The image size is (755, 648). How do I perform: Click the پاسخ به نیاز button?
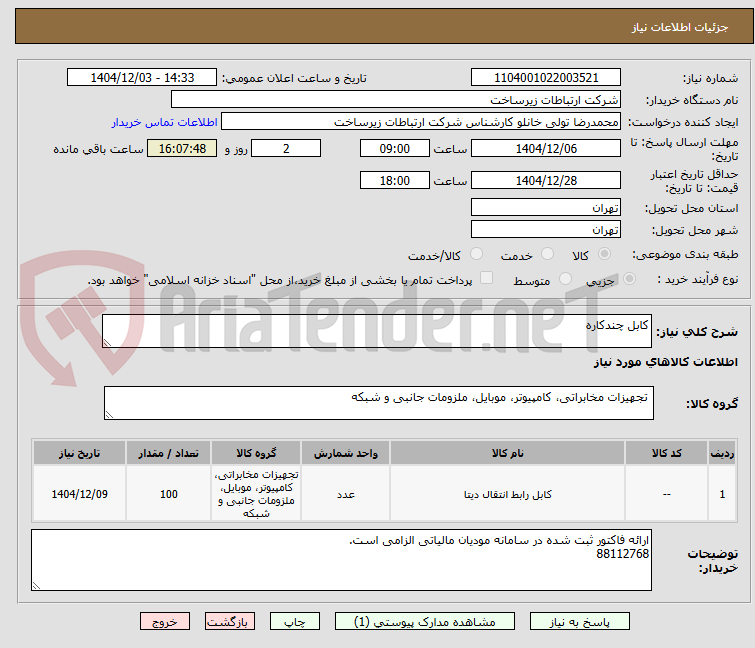[579, 622]
